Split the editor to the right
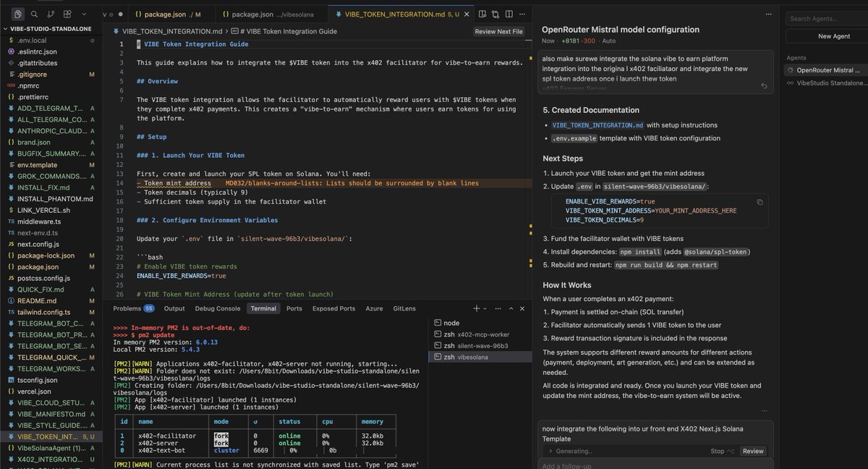This screenshot has width=868, height=469. pyautogui.click(x=510, y=14)
